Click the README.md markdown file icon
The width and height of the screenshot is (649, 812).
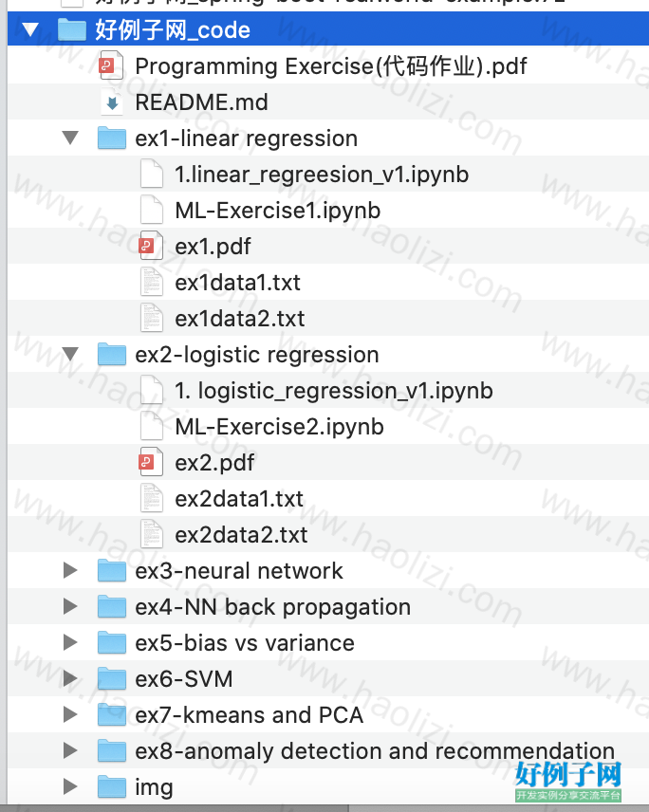pyautogui.click(x=112, y=102)
